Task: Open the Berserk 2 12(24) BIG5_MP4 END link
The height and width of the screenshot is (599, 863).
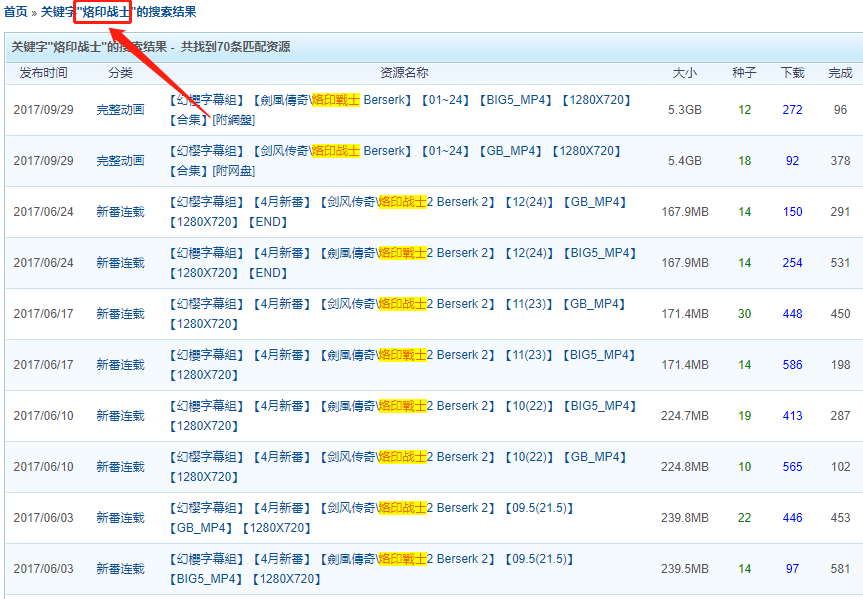Action: click(x=403, y=263)
